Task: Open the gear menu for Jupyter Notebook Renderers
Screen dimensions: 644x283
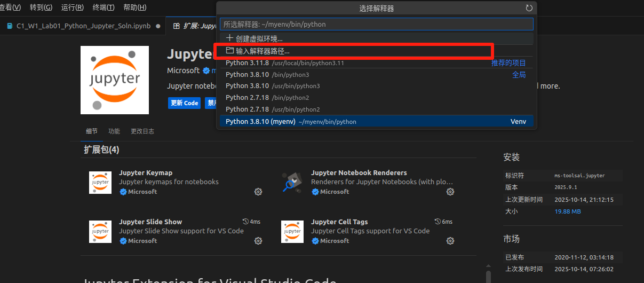Action: point(450,192)
